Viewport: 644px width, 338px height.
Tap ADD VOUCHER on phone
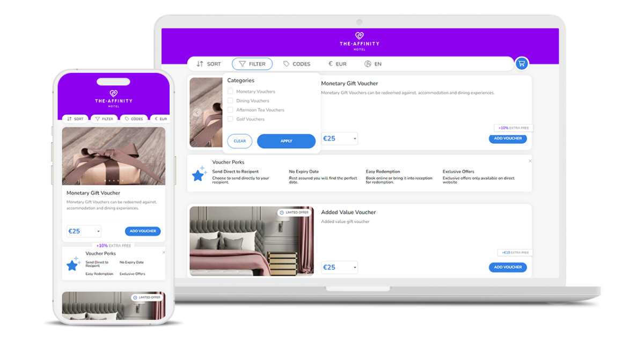click(x=143, y=231)
